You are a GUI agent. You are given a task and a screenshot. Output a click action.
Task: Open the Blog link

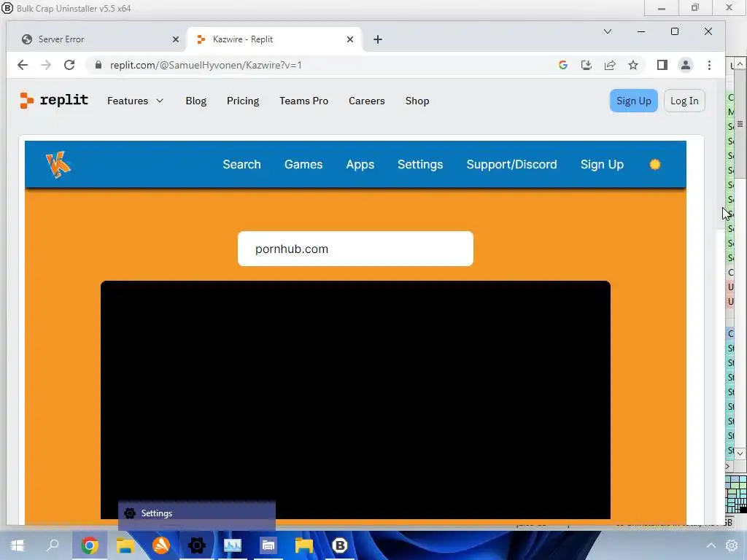tap(196, 101)
